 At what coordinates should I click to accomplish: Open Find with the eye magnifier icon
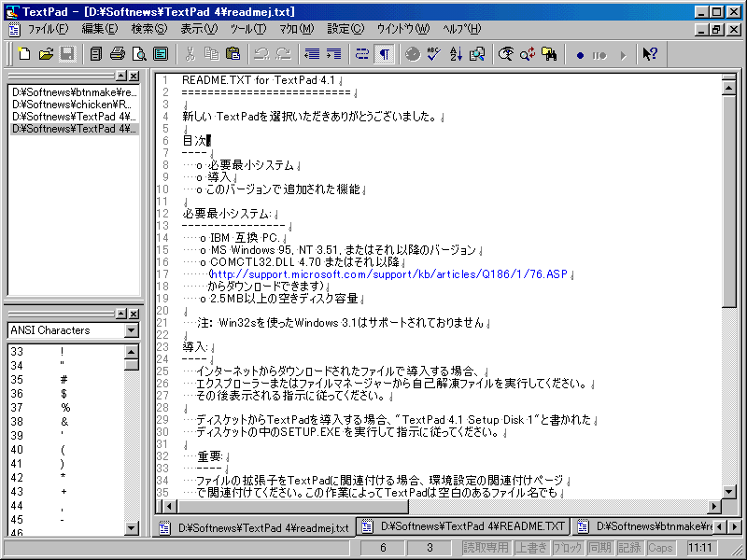coord(506,54)
